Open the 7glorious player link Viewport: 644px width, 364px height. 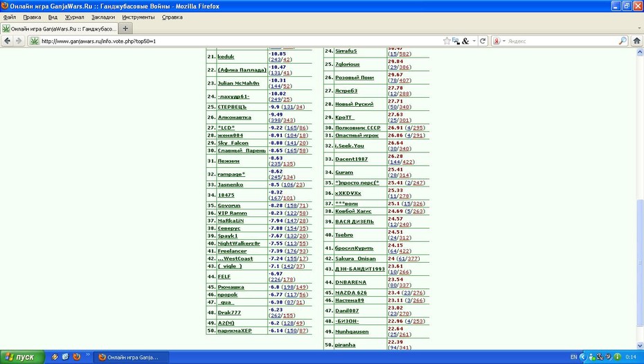click(x=348, y=64)
